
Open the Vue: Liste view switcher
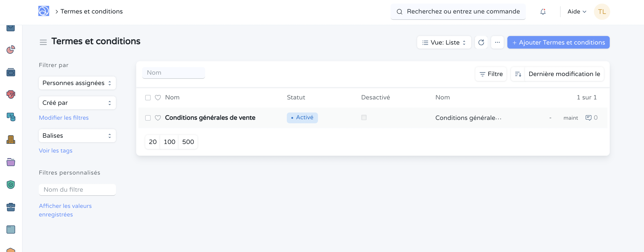[x=444, y=43]
